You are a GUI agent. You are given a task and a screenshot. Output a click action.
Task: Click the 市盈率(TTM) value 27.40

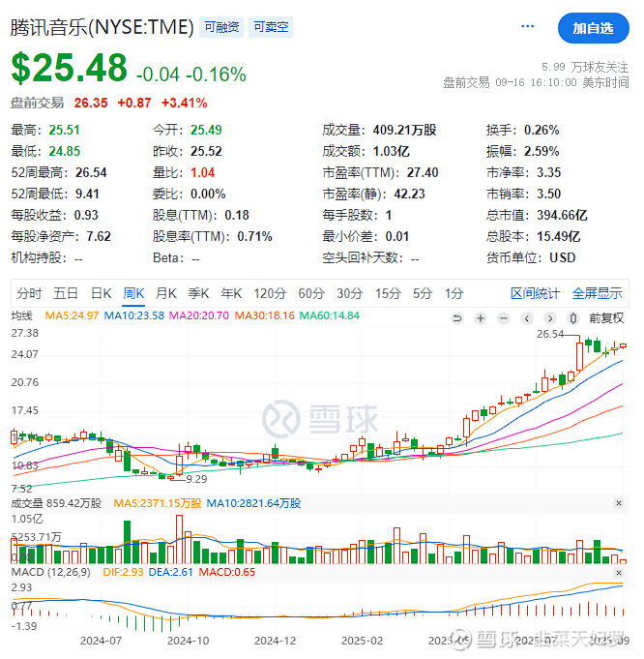423,172
